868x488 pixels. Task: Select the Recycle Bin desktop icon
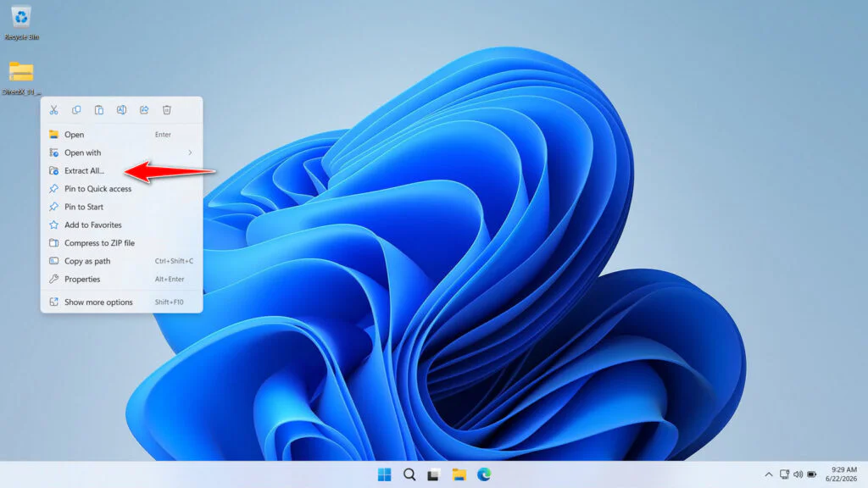coord(21,23)
